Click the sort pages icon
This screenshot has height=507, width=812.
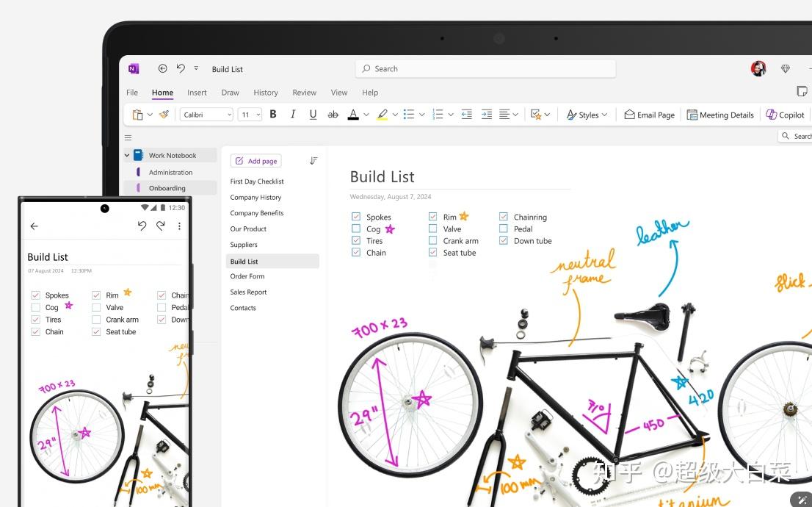pyautogui.click(x=313, y=161)
